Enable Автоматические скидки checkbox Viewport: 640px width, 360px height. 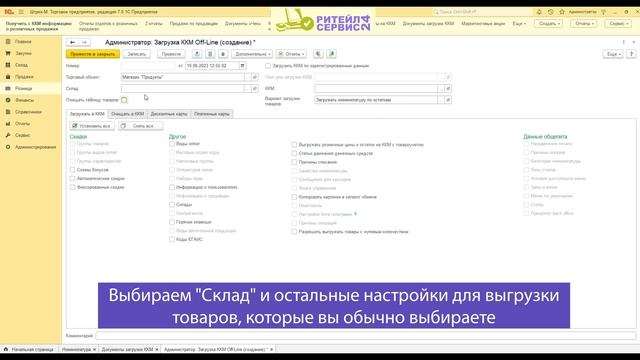pos(72,178)
